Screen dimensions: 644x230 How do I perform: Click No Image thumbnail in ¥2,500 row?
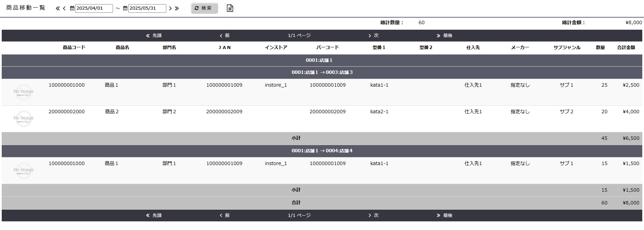[x=24, y=92]
